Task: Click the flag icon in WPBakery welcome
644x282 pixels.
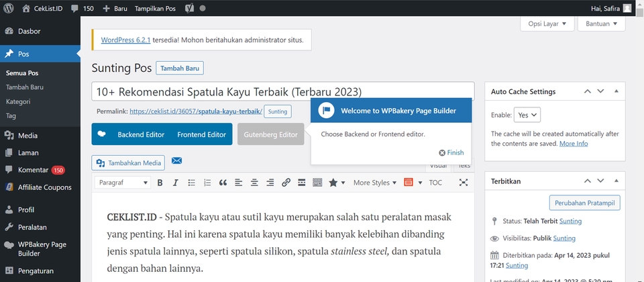Action: coord(327,110)
